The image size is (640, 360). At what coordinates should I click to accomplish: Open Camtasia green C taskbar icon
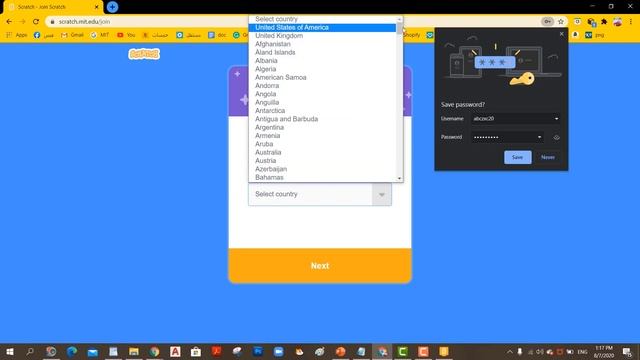(402, 351)
